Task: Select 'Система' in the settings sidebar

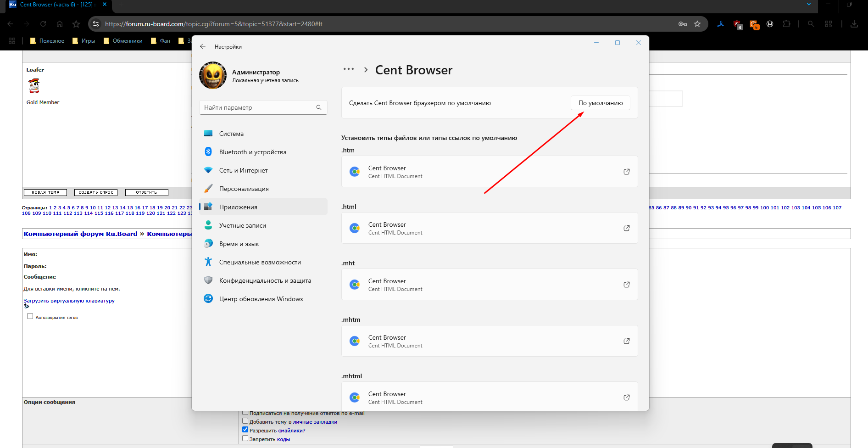Action: (x=231, y=134)
